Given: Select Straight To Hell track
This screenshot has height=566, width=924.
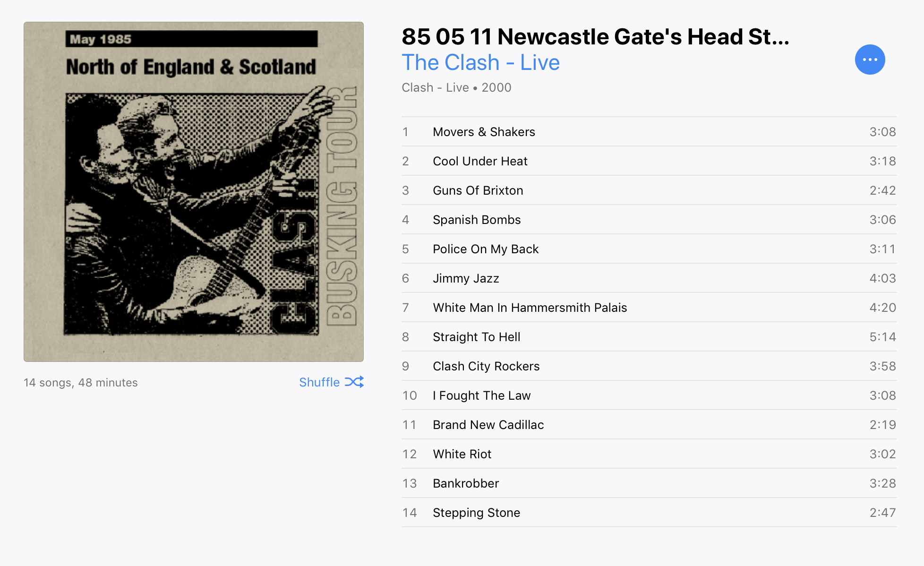Looking at the screenshot, I should click(649, 337).
